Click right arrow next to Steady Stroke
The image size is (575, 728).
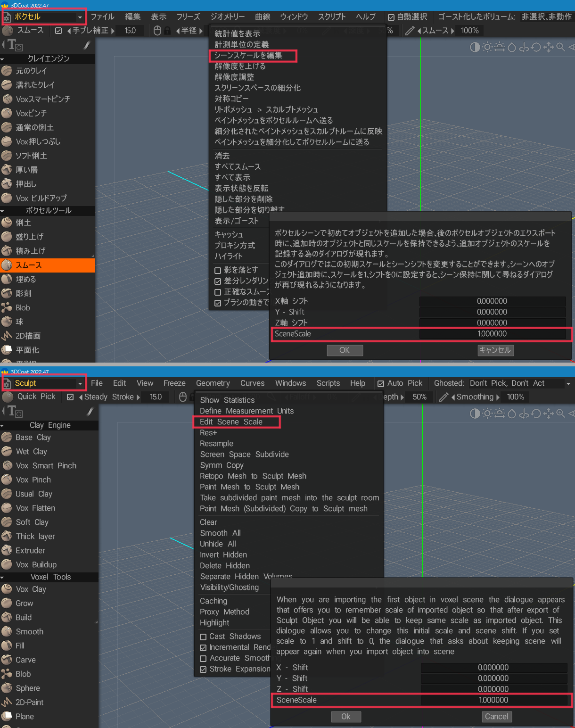click(x=138, y=397)
